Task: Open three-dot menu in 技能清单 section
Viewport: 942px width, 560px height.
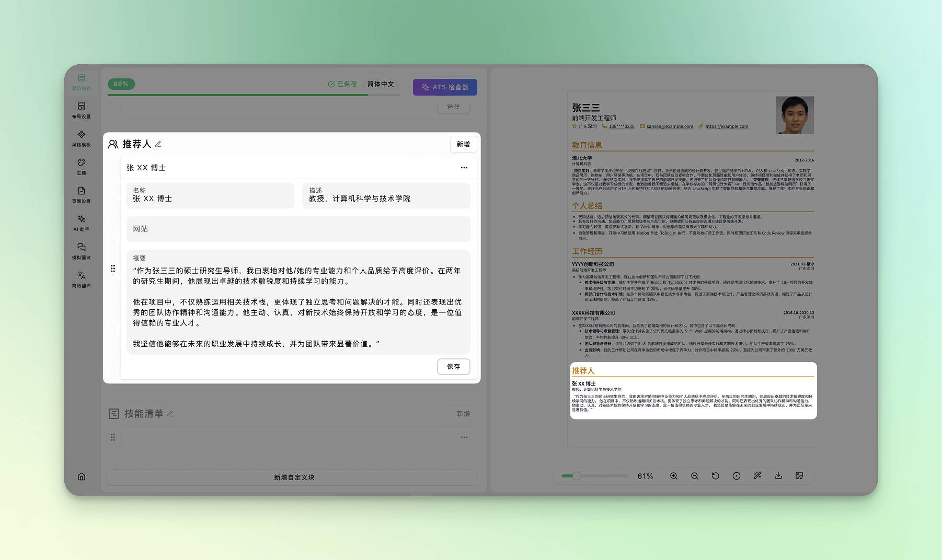Action: [464, 437]
